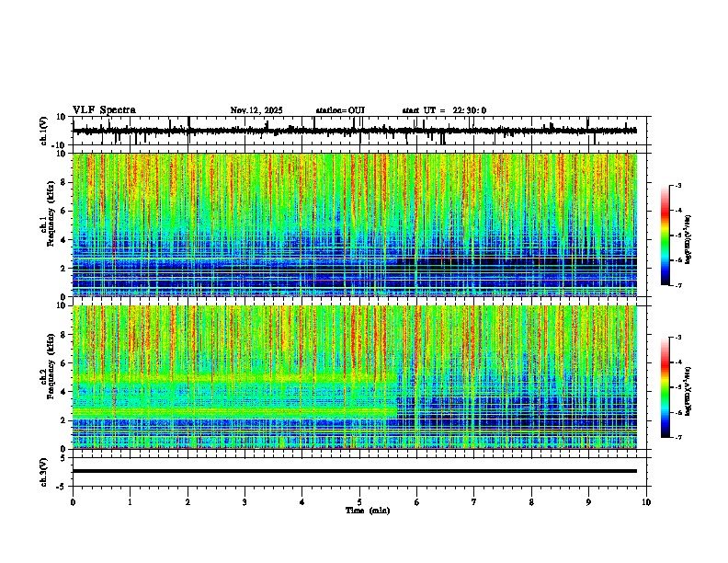Image resolution: width=728 pixels, height=563 pixels.
Task: Click the ch.1 voltage waveform strip
Action: coord(355,131)
